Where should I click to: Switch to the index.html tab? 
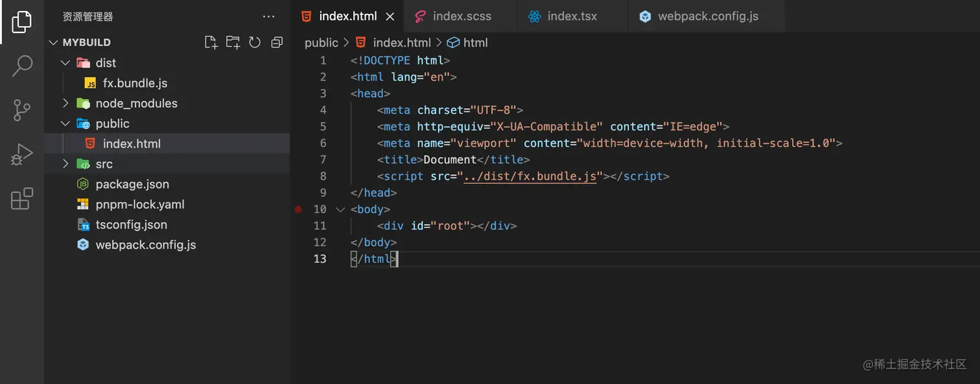point(347,16)
